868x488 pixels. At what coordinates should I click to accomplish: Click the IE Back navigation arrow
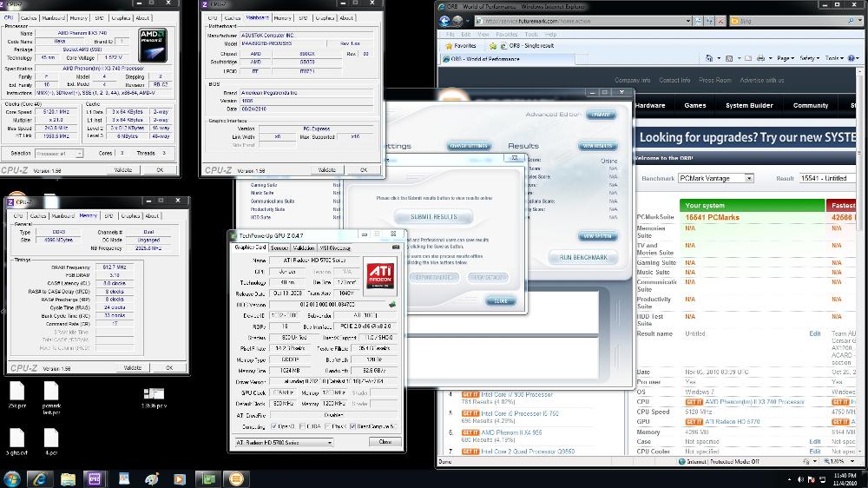[x=444, y=21]
